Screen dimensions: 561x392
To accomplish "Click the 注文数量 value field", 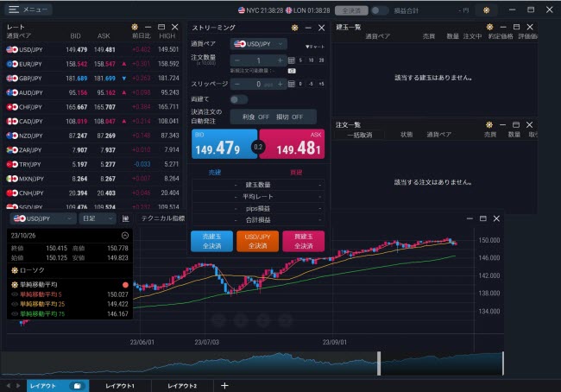I will pos(258,60).
